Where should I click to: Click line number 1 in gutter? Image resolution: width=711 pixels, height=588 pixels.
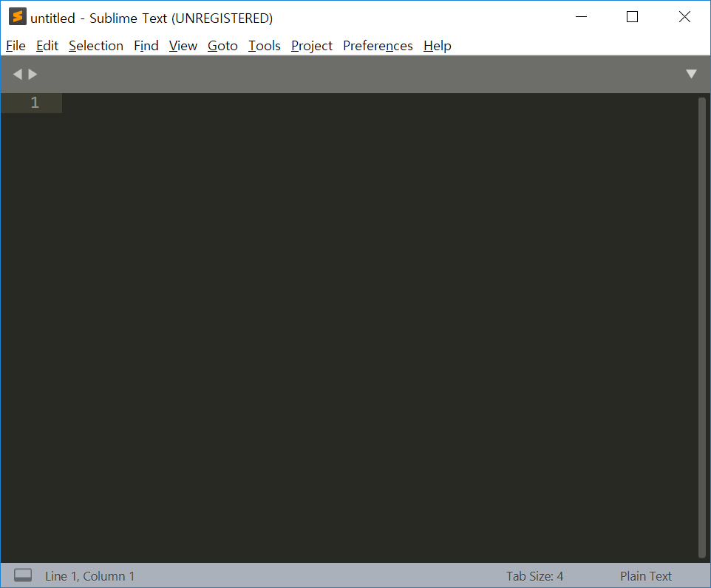point(35,103)
